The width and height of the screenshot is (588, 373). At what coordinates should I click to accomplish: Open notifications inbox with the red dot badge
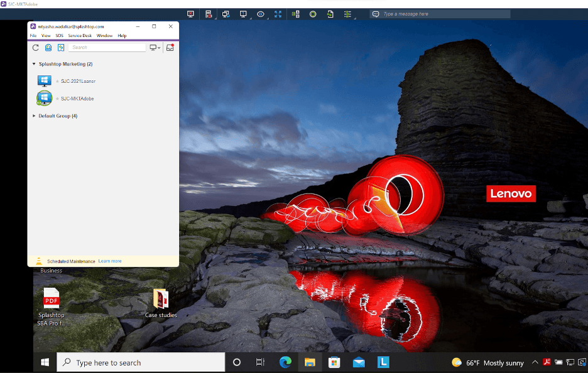point(170,47)
